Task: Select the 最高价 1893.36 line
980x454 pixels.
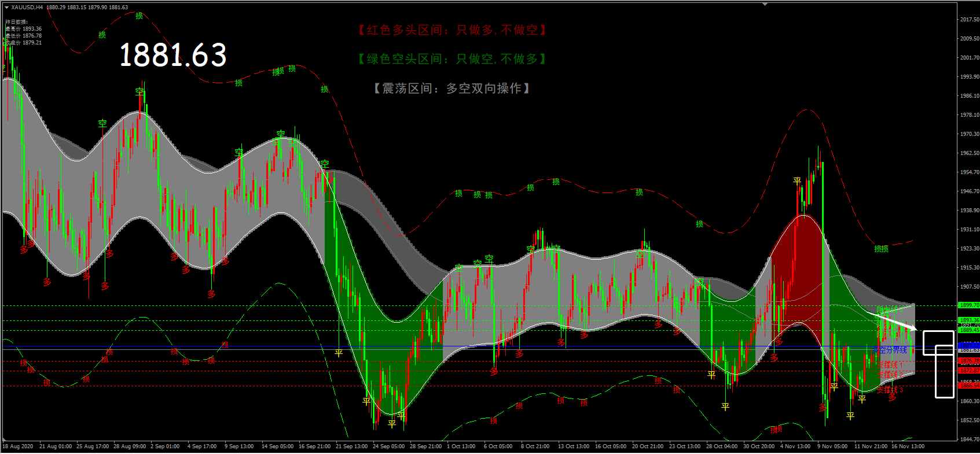Action: point(24,29)
